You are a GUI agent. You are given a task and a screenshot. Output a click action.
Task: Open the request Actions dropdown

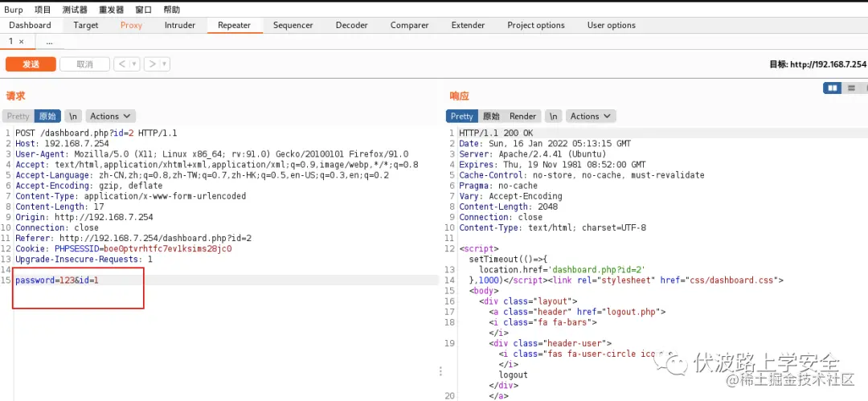point(110,117)
